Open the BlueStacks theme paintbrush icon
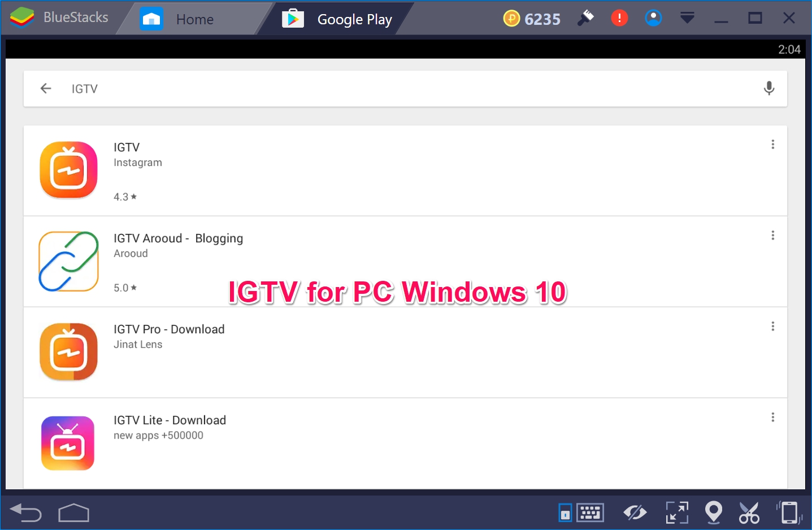 point(586,18)
